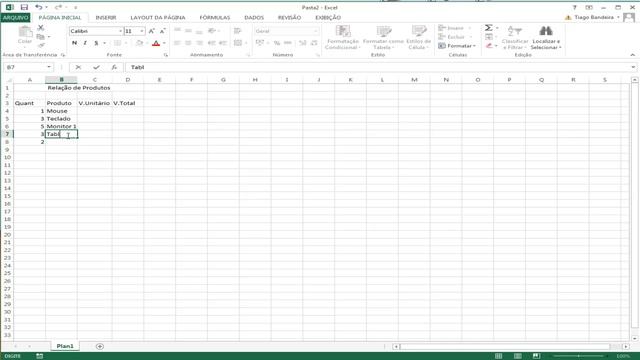Viewport: 640px width, 360px height.
Task: Toggle underline (S) formatting
Action: click(96, 43)
